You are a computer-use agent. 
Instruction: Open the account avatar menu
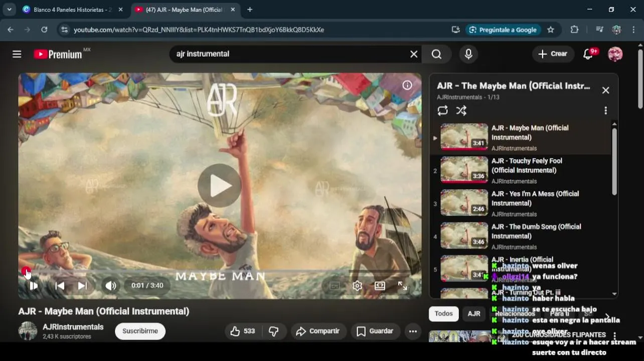pos(615,54)
